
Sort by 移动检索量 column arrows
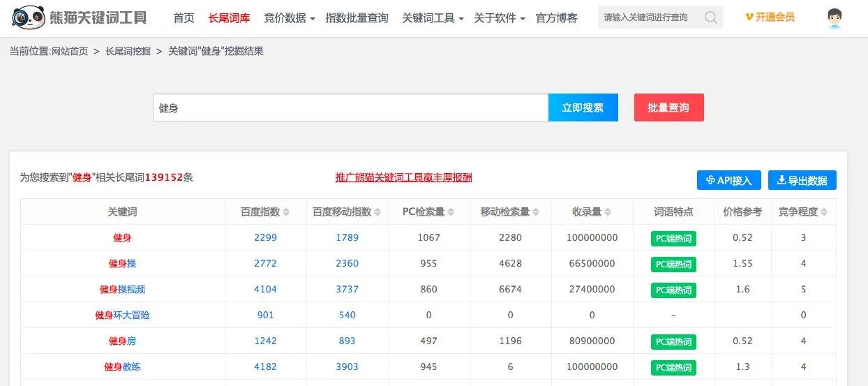click(536, 212)
